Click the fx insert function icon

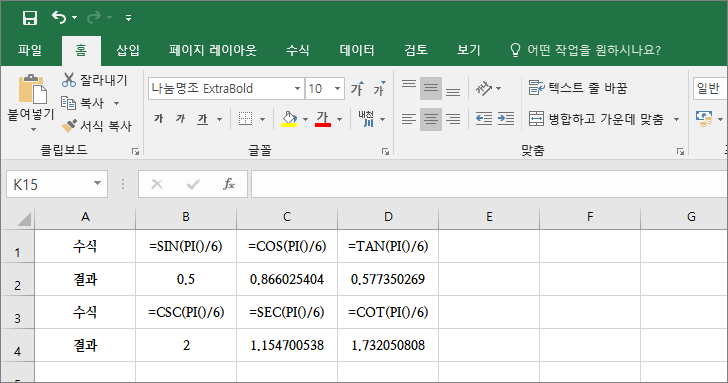click(x=228, y=184)
